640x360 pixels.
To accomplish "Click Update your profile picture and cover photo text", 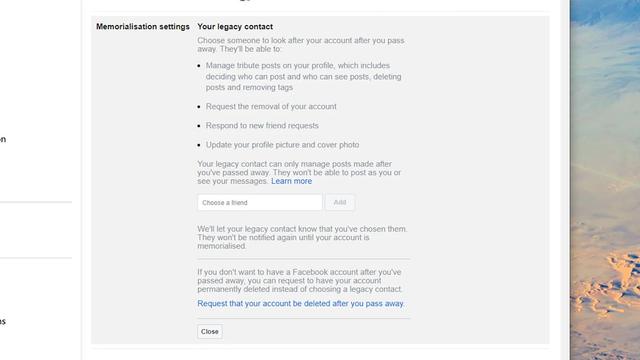I will coord(282,145).
